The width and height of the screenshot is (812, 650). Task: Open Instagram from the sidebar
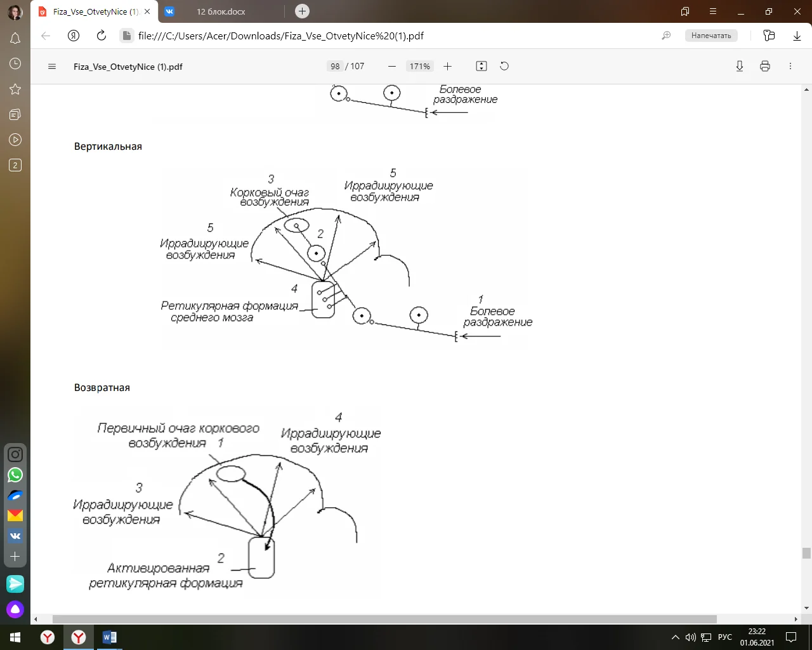[x=15, y=454]
